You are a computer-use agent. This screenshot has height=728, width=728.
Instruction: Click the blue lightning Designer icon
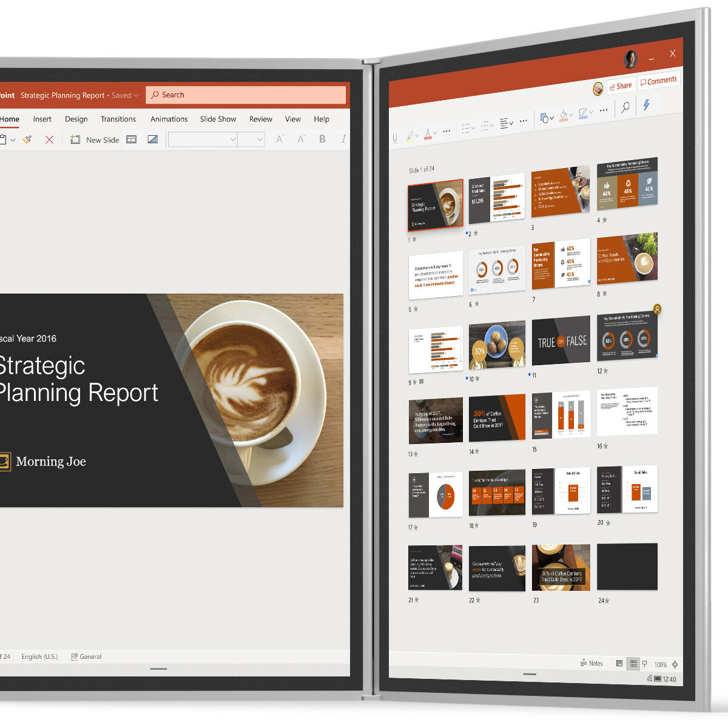click(x=647, y=104)
